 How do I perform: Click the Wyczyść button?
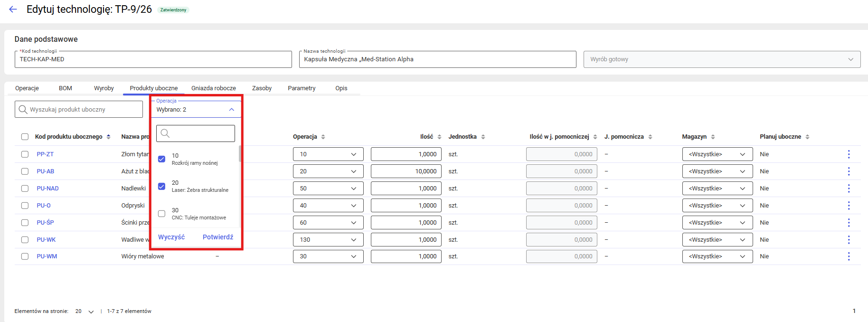click(x=171, y=237)
